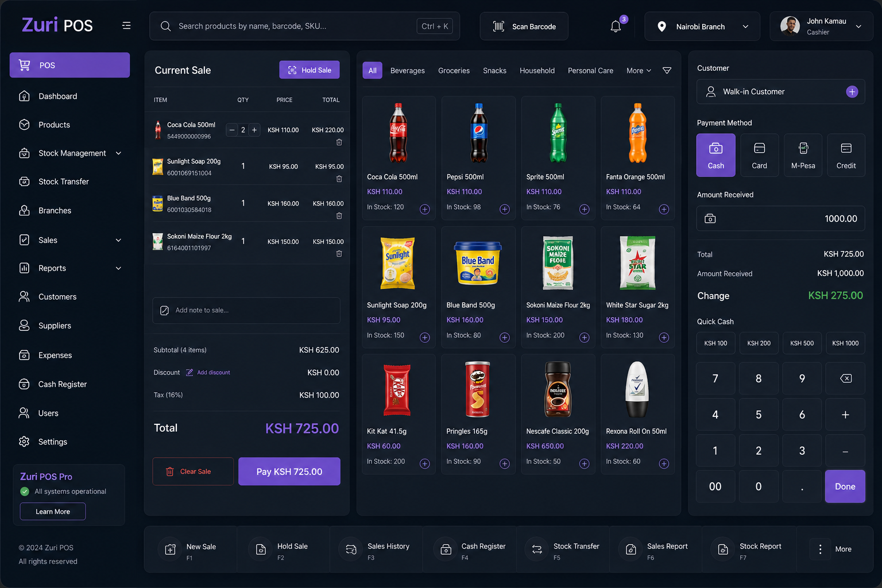Switch to the Groceries tab
The width and height of the screenshot is (882, 588).
click(x=454, y=71)
